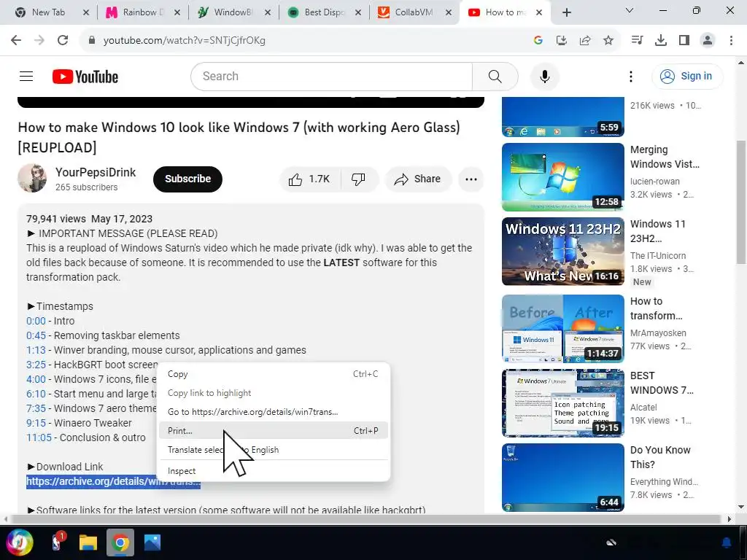This screenshot has width=747, height=560.
Task: Open YouTube hamburger guide menu
Action: [x=26, y=76]
